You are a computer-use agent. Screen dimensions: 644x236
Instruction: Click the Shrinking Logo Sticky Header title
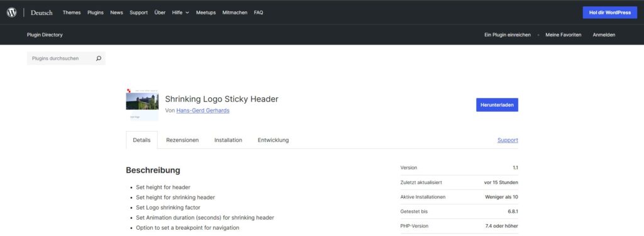222,99
